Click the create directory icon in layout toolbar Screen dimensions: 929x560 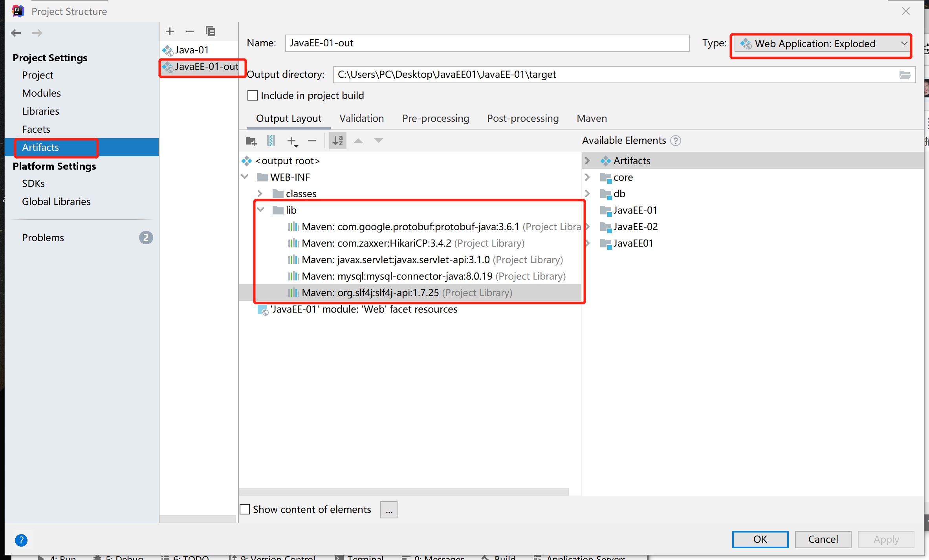(251, 141)
